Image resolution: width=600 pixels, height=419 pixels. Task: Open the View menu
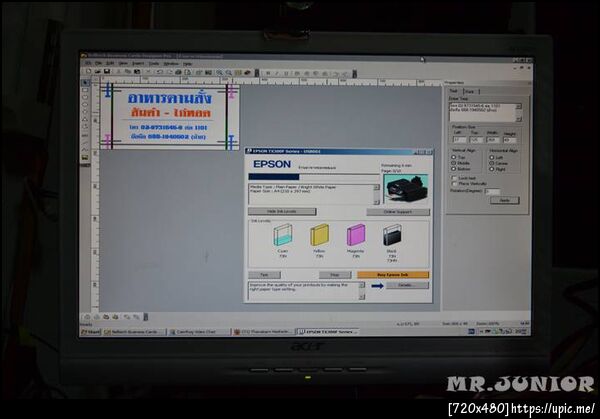(x=123, y=63)
